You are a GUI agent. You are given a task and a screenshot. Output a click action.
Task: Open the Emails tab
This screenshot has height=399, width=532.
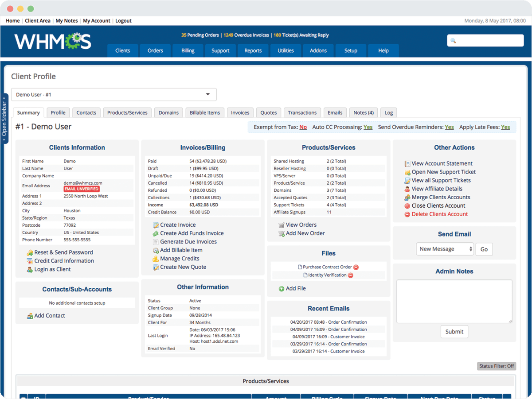pos(335,113)
